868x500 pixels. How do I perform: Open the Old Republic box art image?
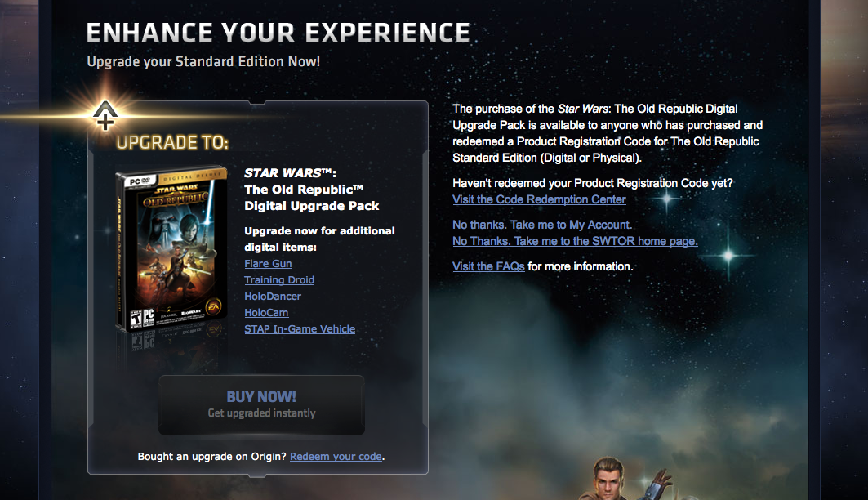(171, 250)
